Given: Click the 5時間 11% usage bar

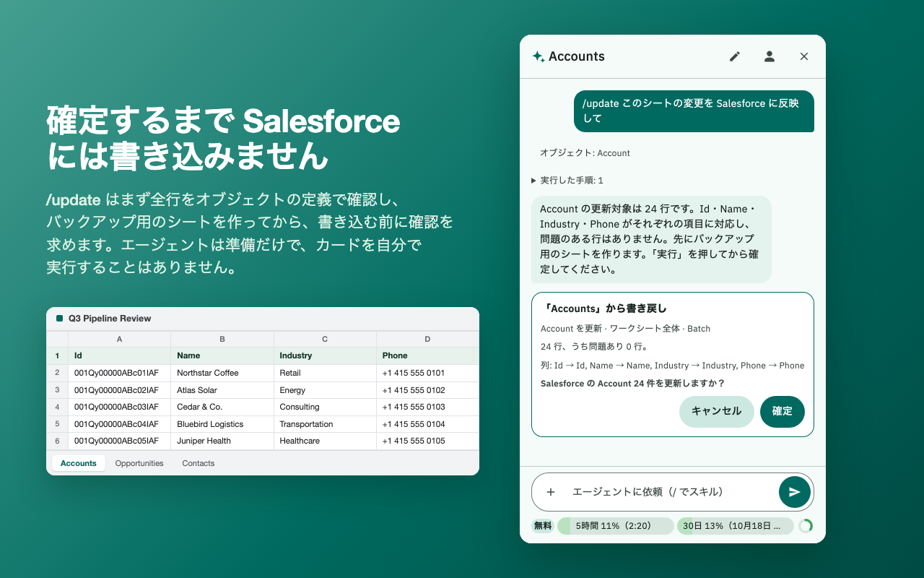Looking at the screenshot, I should [616, 526].
